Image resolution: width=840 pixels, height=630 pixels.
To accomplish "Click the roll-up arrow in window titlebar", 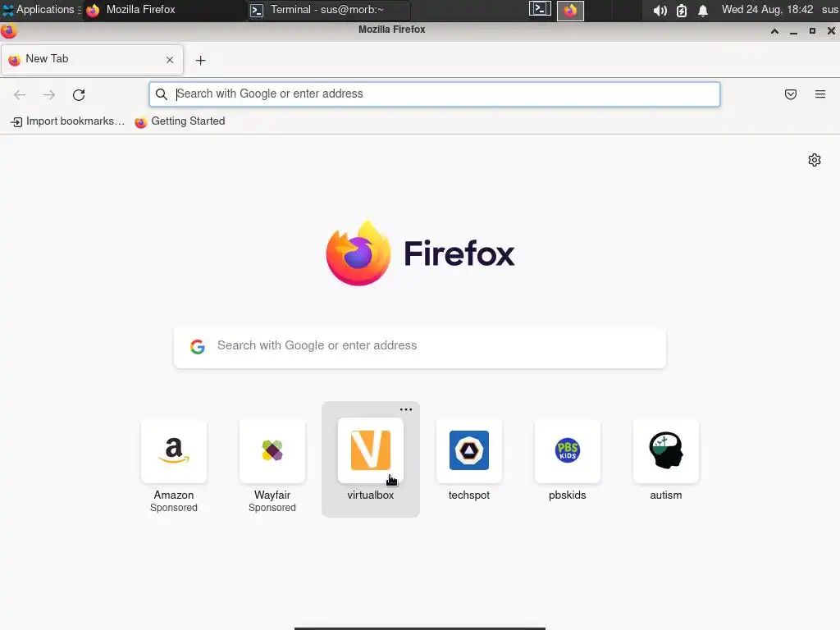I will pyautogui.click(x=774, y=31).
